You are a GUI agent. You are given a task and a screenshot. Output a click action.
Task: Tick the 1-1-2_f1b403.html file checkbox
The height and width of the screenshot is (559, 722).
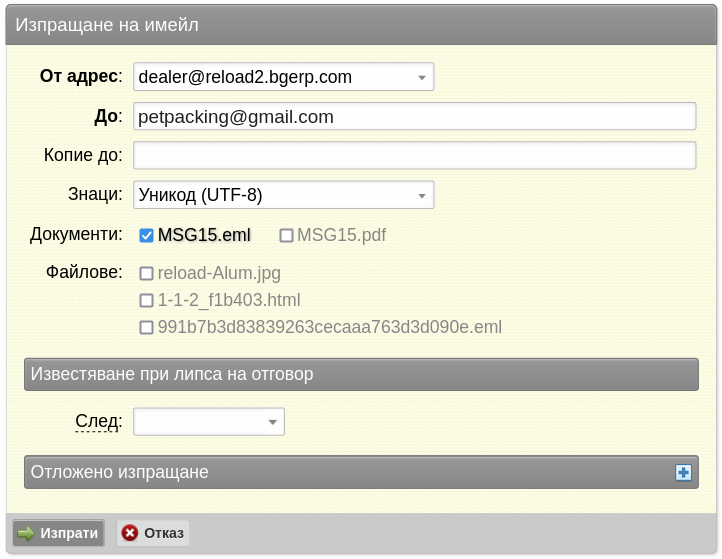coord(146,301)
